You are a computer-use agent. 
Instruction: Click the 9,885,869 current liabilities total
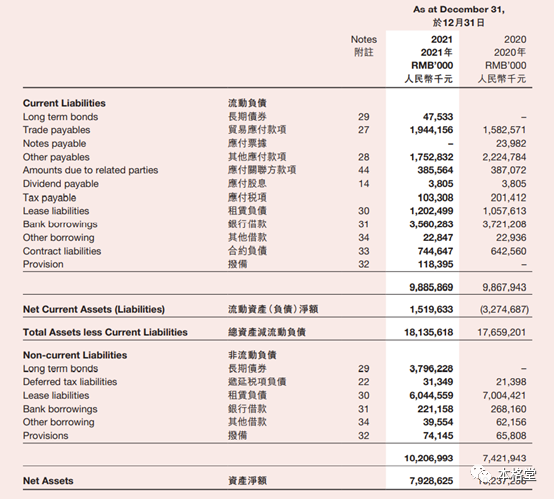pos(431,287)
